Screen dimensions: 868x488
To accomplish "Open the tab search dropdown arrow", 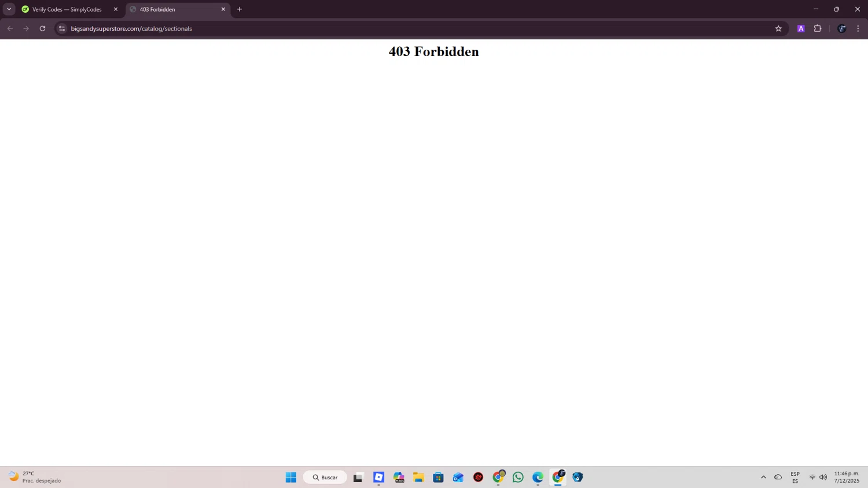I will tap(9, 9).
